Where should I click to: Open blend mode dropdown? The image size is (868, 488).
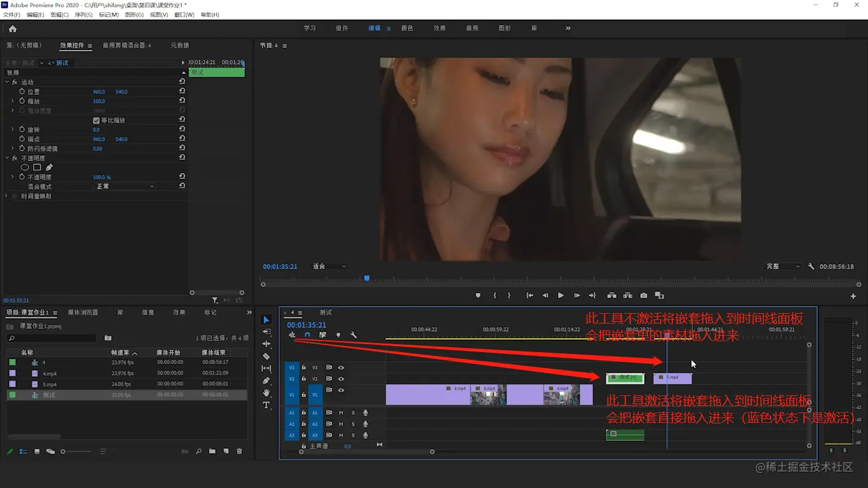click(x=125, y=186)
